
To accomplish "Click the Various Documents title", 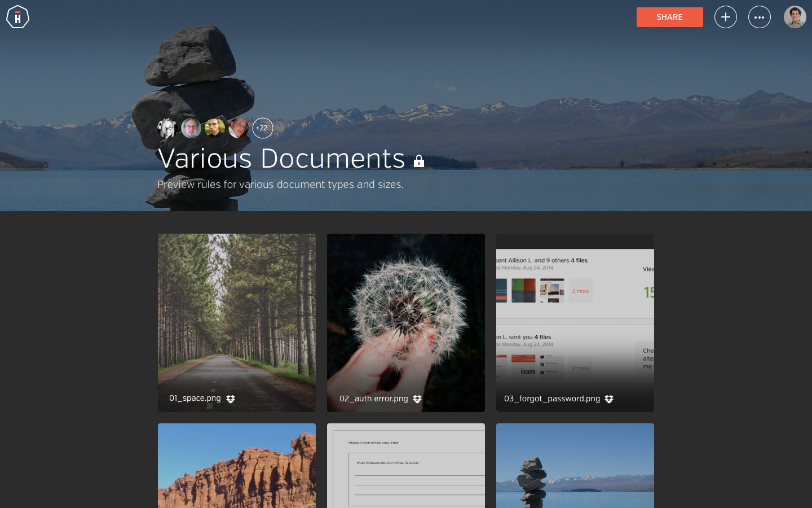I will (x=281, y=159).
